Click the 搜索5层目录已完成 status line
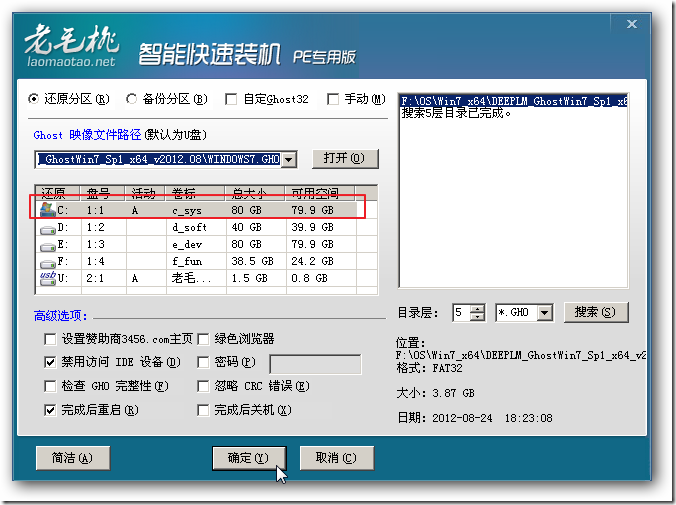676x505 pixels. [457, 113]
